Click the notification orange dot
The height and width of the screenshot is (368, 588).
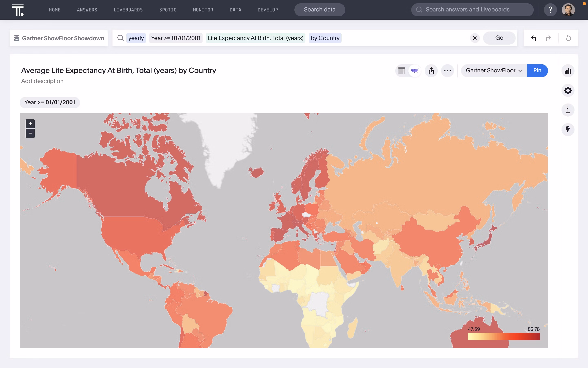point(584,4)
